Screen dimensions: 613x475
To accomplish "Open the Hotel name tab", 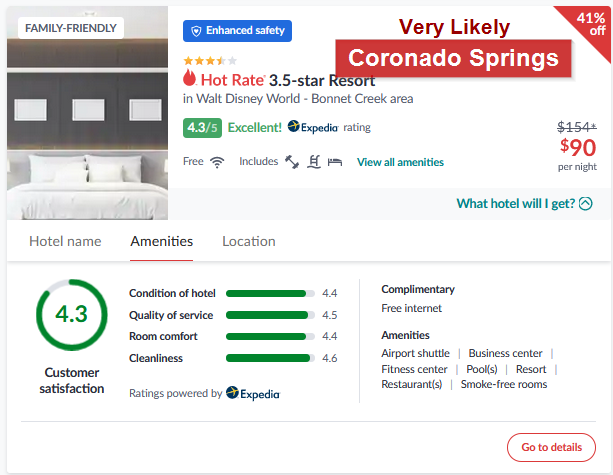I will tap(65, 242).
